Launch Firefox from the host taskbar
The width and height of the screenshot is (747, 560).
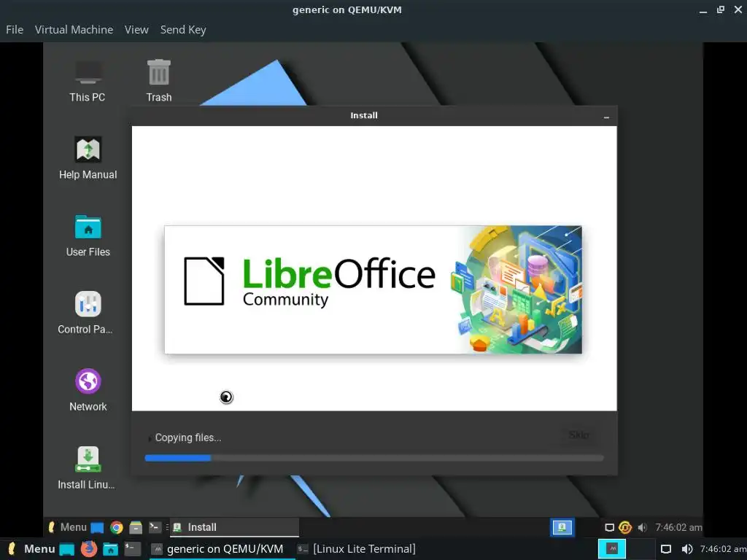88,549
